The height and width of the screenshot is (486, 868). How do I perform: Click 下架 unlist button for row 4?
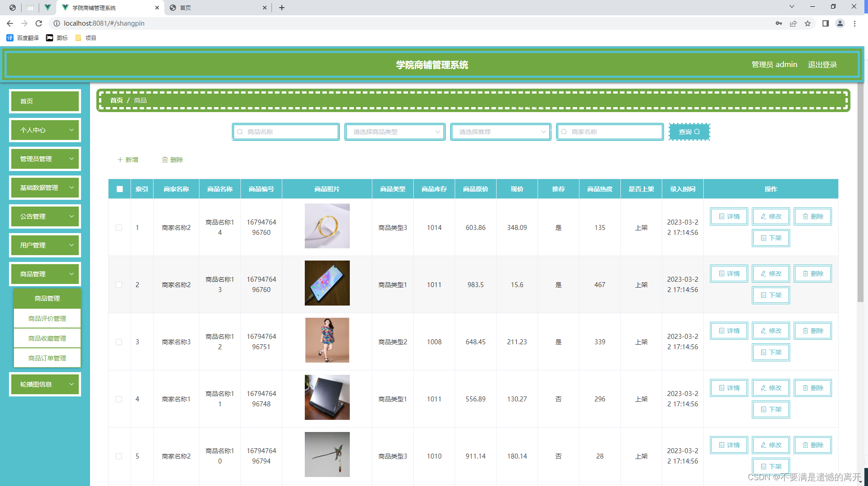pos(771,409)
